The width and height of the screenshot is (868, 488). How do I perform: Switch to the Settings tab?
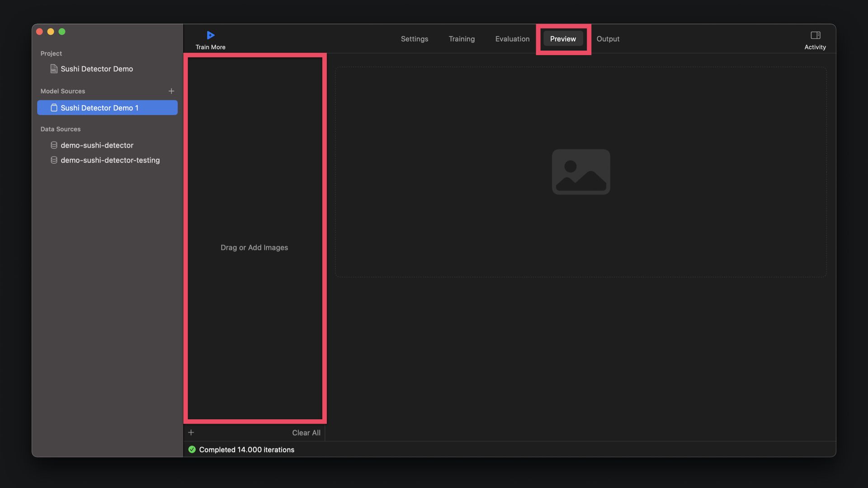pos(414,39)
